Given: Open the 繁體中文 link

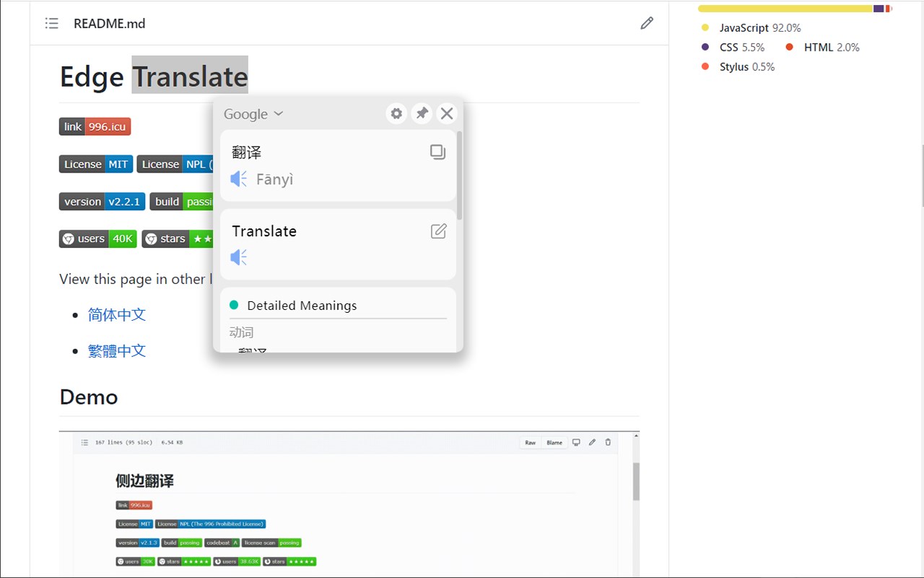Looking at the screenshot, I should (x=117, y=350).
